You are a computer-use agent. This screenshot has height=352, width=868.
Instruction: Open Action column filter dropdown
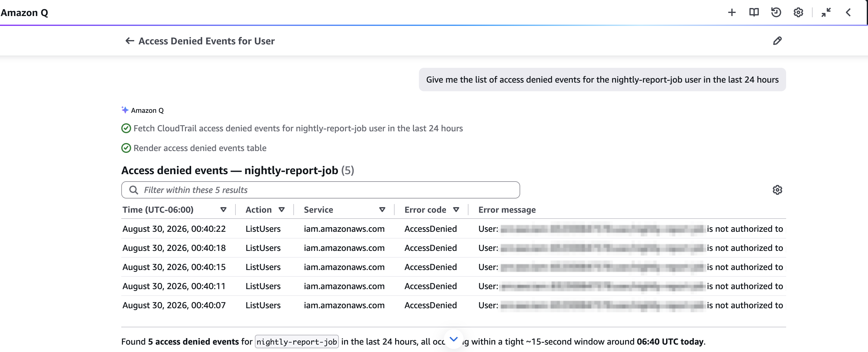[282, 210]
